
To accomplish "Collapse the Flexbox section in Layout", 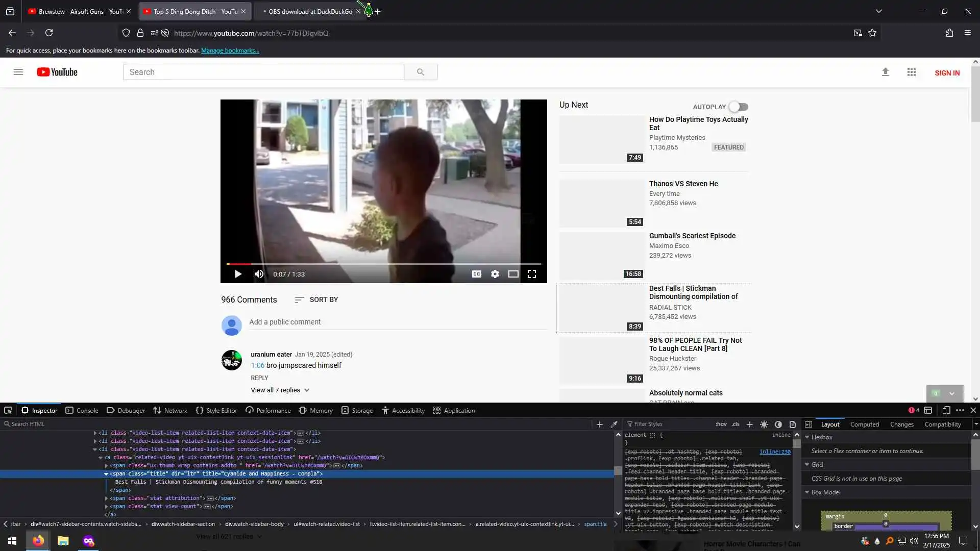I will (x=807, y=437).
